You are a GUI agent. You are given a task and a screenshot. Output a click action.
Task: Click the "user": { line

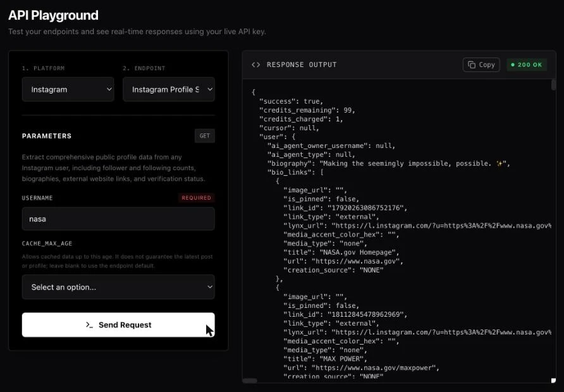coord(278,137)
